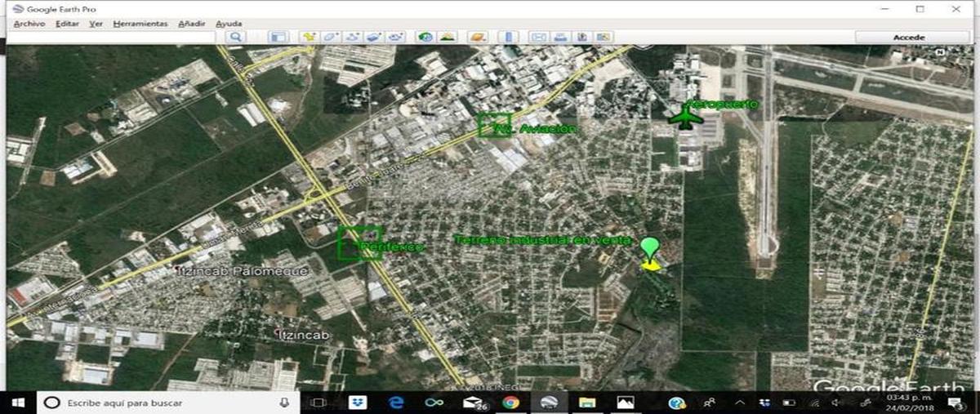
Task: Click the search magnifier button
Action: [235, 37]
